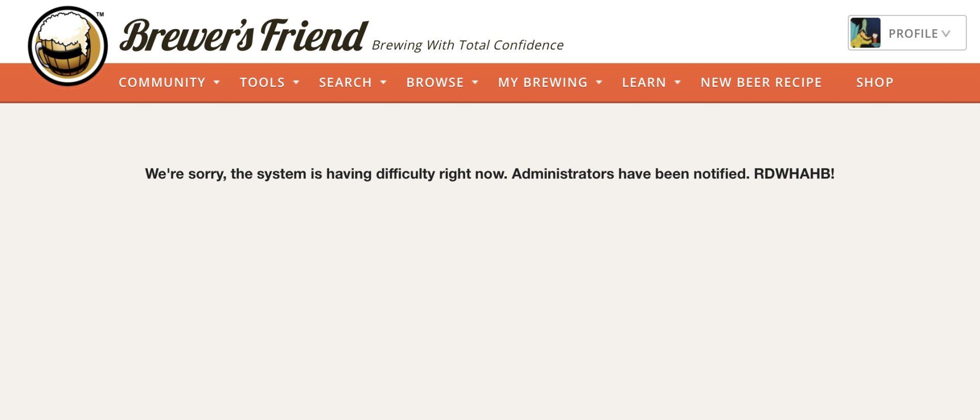Open the TOOLS menu
This screenshot has width=980, height=420.
tap(262, 82)
